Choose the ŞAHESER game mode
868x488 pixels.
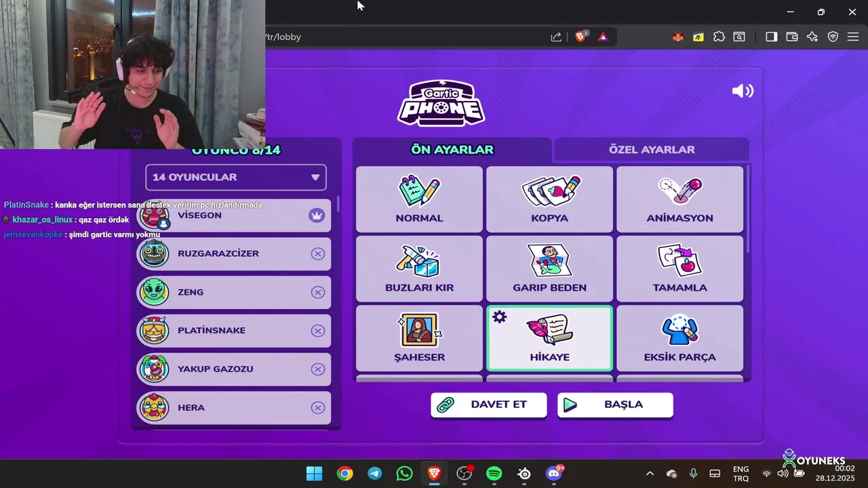[419, 338]
